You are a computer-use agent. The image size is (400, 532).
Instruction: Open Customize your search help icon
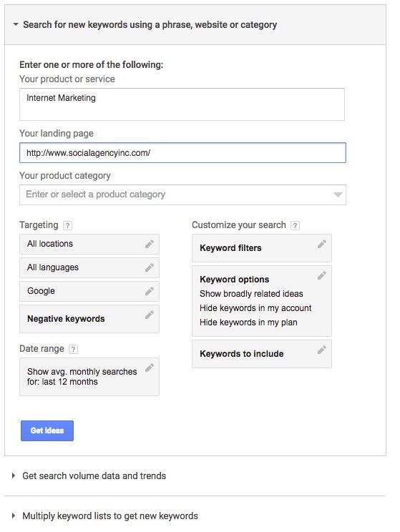[x=295, y=226]
